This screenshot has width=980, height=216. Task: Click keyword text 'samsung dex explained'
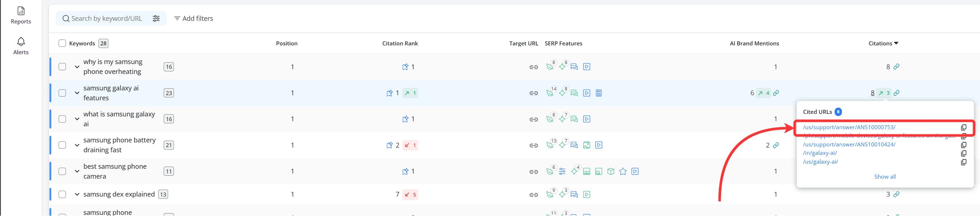click(x=119, y=195)
